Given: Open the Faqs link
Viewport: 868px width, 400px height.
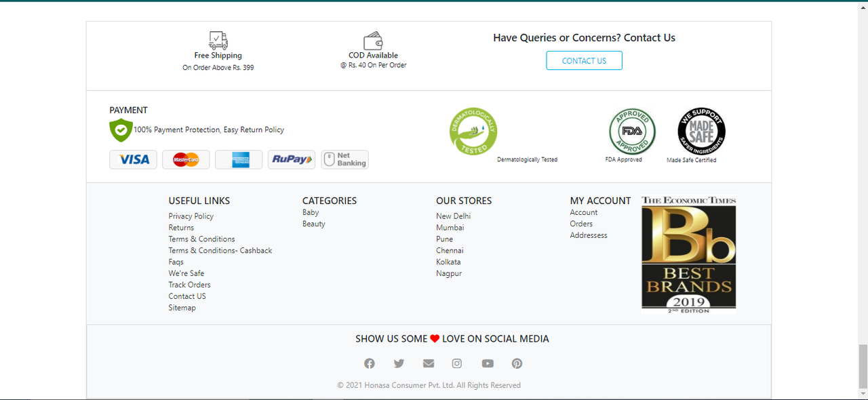Looking at the screenshot, I should (176, 262).
